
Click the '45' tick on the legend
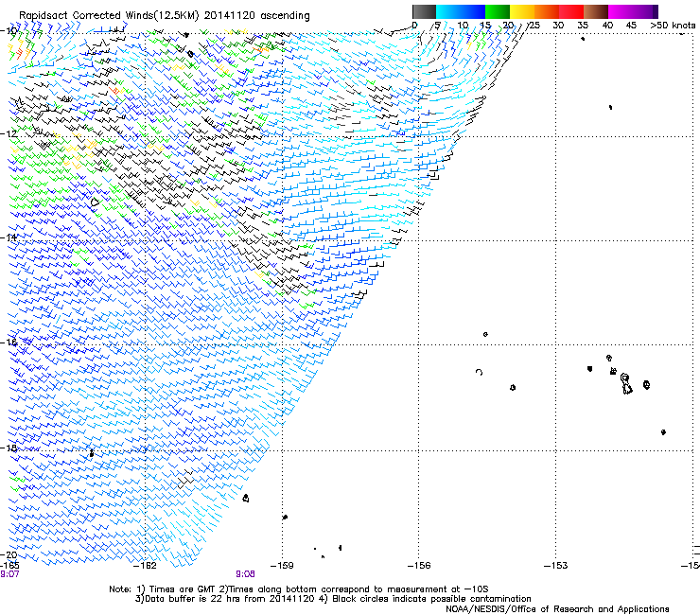631,26
